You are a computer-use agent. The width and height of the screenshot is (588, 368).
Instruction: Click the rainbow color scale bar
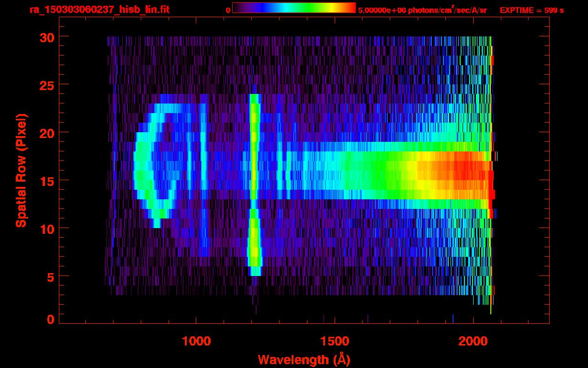pyautogui.click(x=294, y=8)
